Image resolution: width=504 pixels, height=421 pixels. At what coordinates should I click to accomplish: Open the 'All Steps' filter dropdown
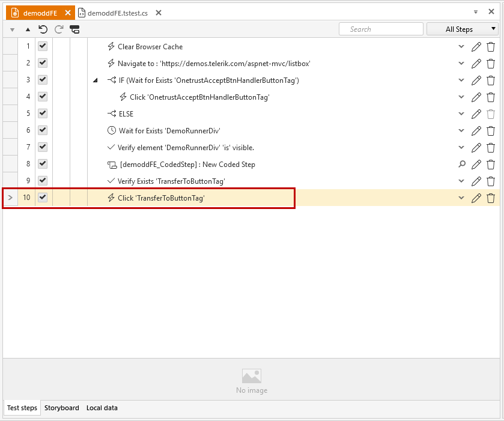(463, 29)
